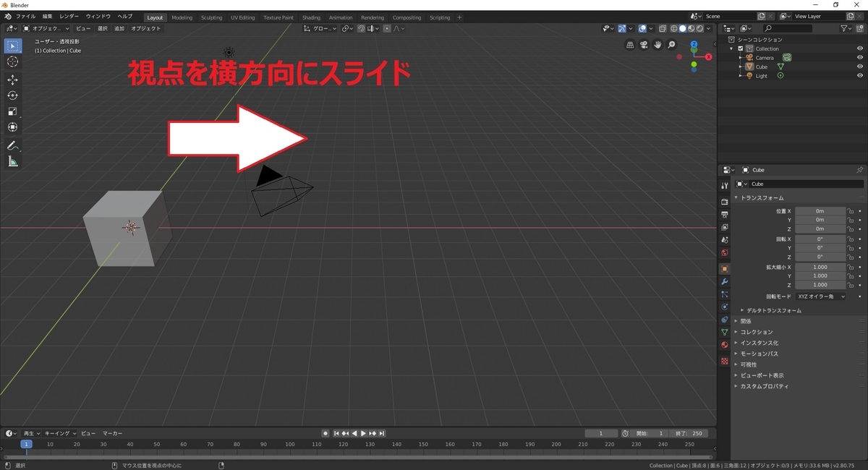
Task: Toggle proportional editing button
Action: pos(387,28)
